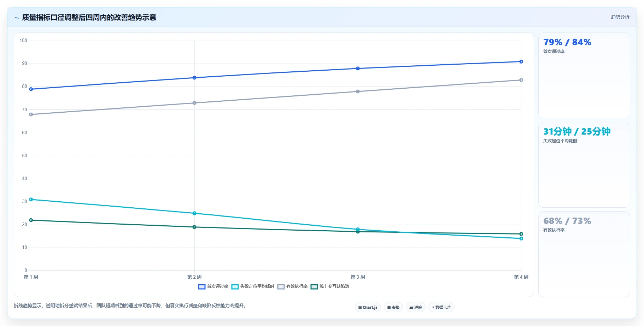Click the 失败定位平均耗时 caption in the middle card
The width and height of the screenshot is (644, 326).
coord(560,141)
